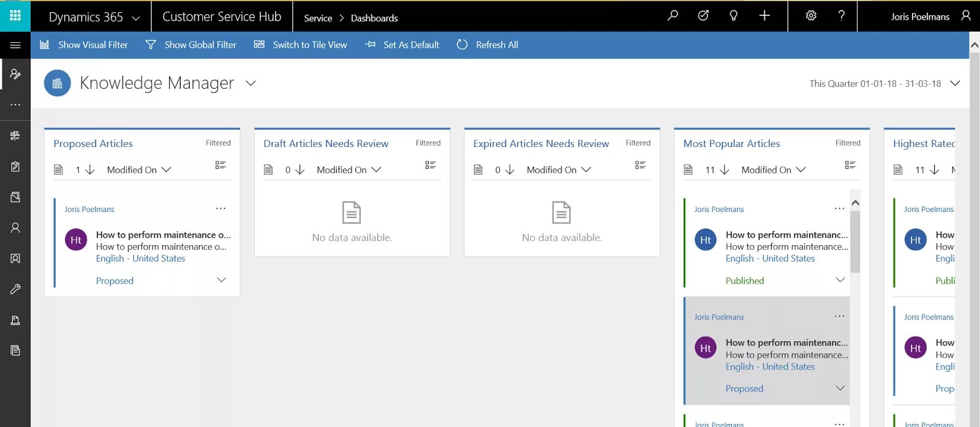Open the settings gear icon

coord(811,15)
